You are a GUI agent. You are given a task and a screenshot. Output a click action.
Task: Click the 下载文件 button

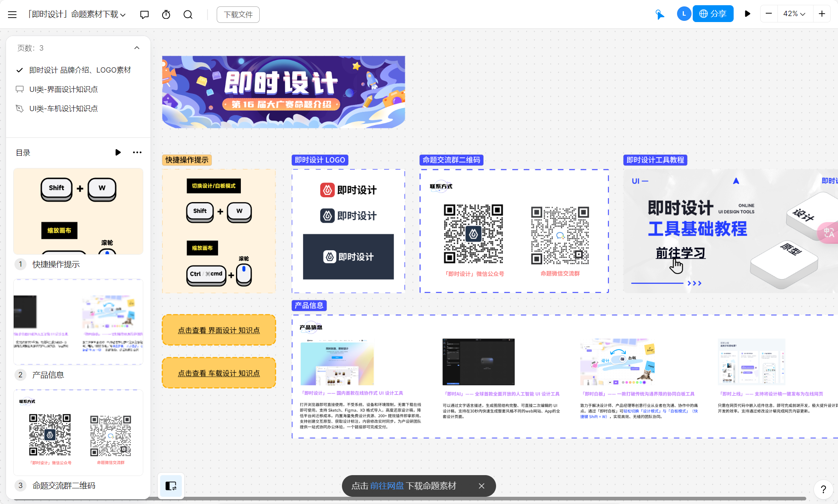[238, 14]
